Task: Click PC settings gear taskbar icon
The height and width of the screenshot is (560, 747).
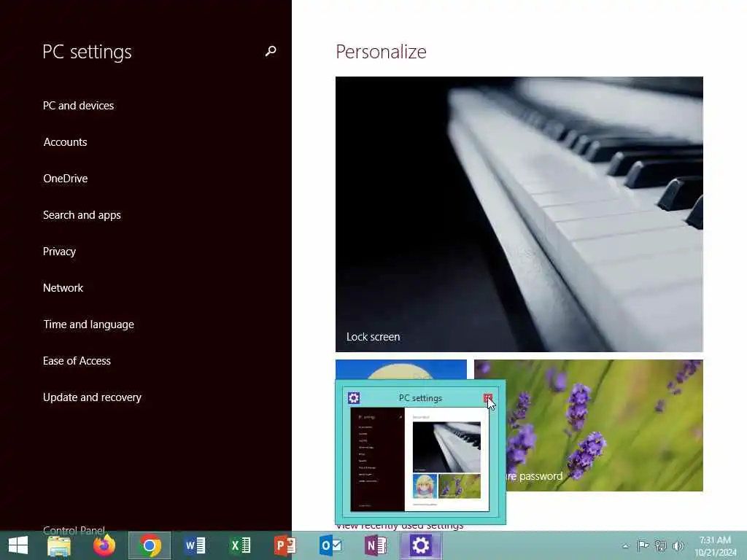Action: [x=421, y=545]
